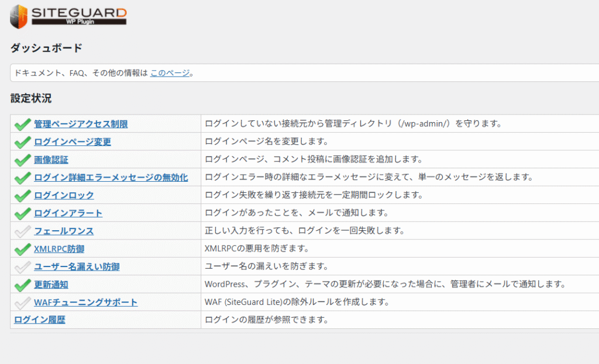Screen dimensions: 599x364
Task: Click description ログインの履歴が参照できます。
Action: pos(267,320)
